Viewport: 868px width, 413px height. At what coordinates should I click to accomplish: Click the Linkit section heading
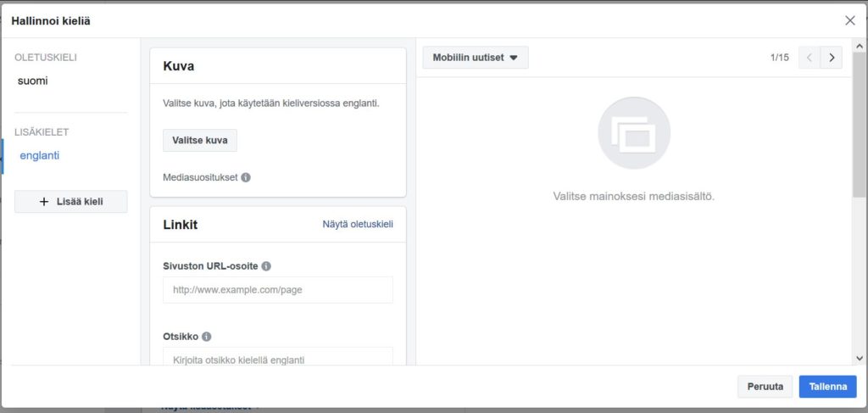[x=180, y=224]
